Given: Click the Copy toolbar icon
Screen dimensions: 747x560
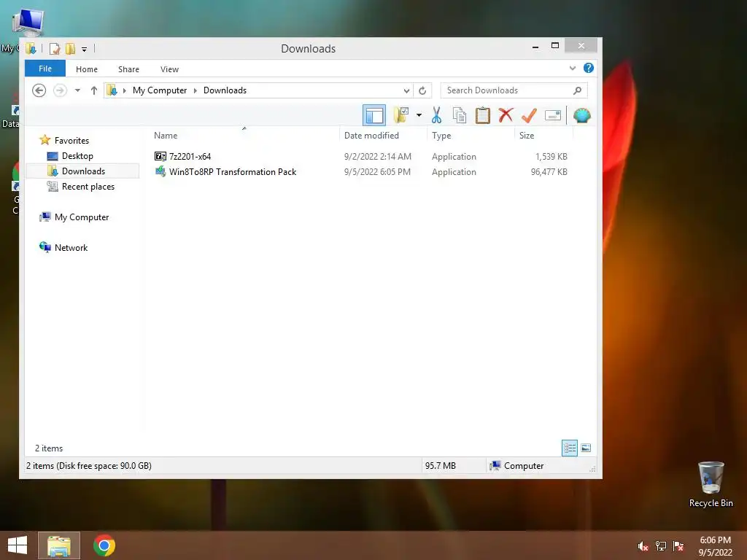Looking at the screenshot, I should (460, 115).
